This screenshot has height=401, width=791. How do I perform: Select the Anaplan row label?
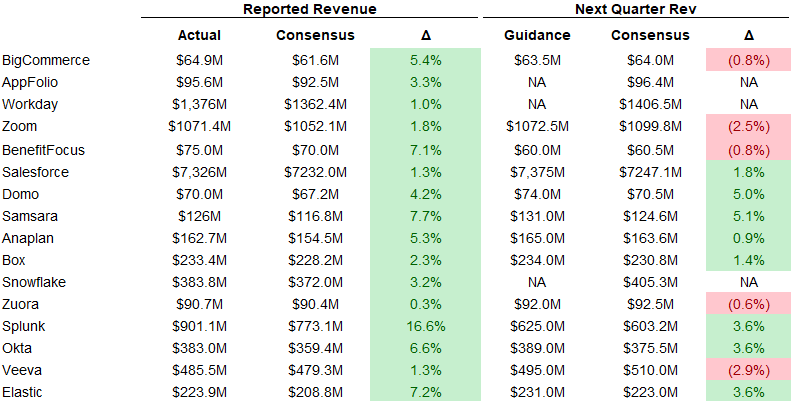[x=28, y=238]
